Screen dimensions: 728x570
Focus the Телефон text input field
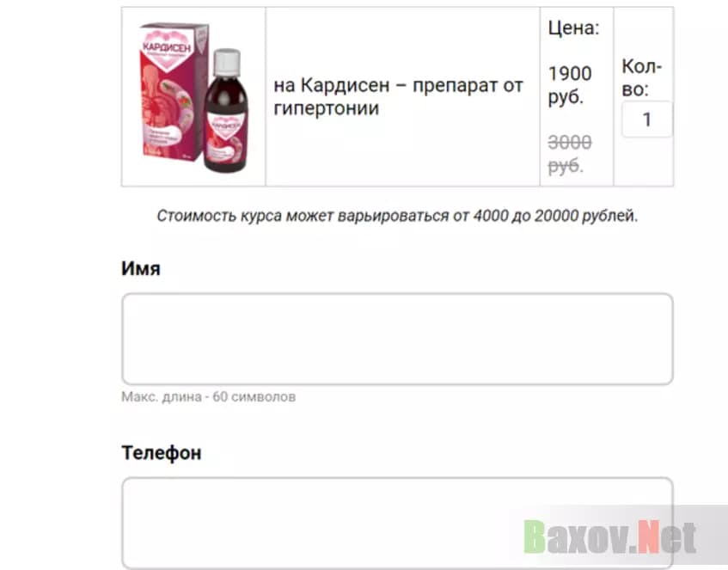(397, 523)
